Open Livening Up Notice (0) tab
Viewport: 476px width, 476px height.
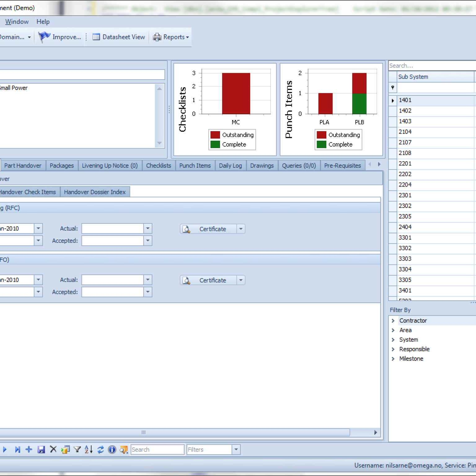110,165
